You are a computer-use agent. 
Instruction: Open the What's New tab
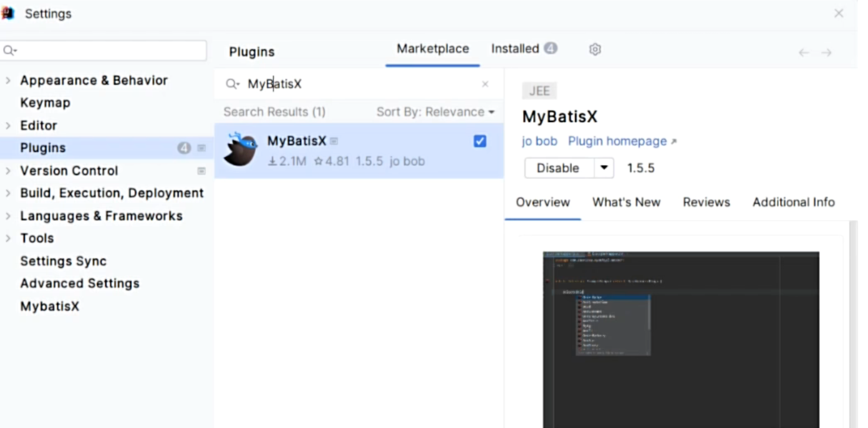click(x=626, y=202)
